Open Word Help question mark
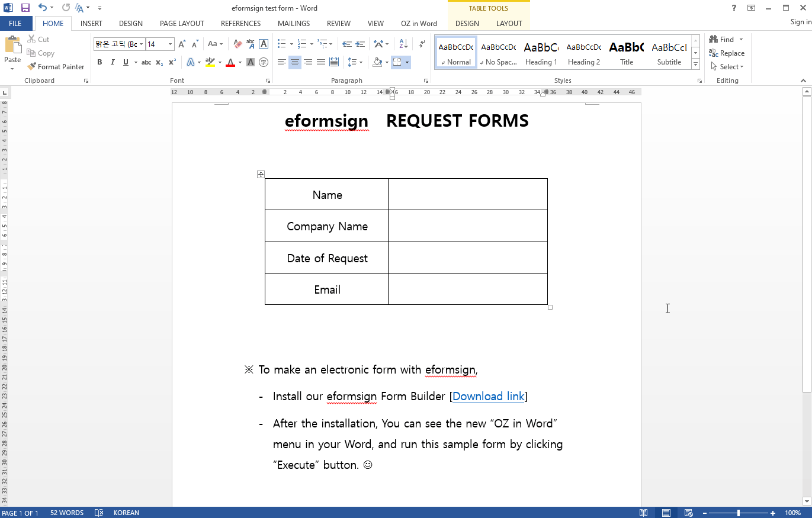 click(x=734, y=8)
